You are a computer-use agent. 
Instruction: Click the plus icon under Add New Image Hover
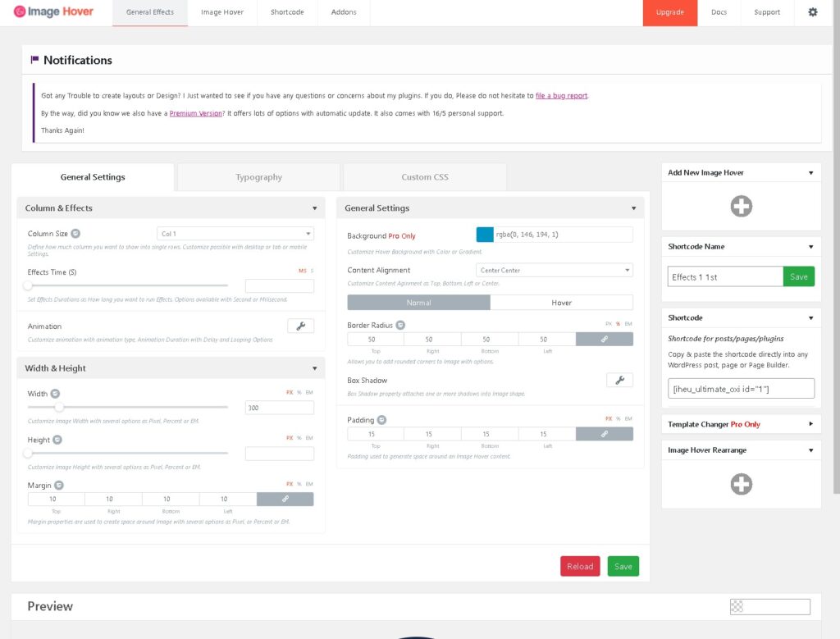(x=741, y=206)
